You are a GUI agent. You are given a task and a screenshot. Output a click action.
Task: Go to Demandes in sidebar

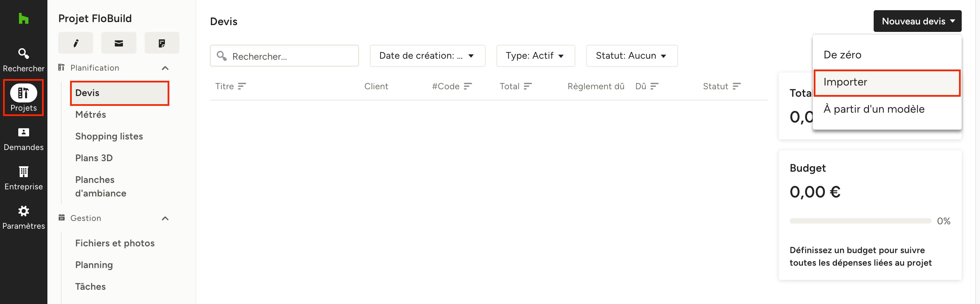click(x=24, y=139)
